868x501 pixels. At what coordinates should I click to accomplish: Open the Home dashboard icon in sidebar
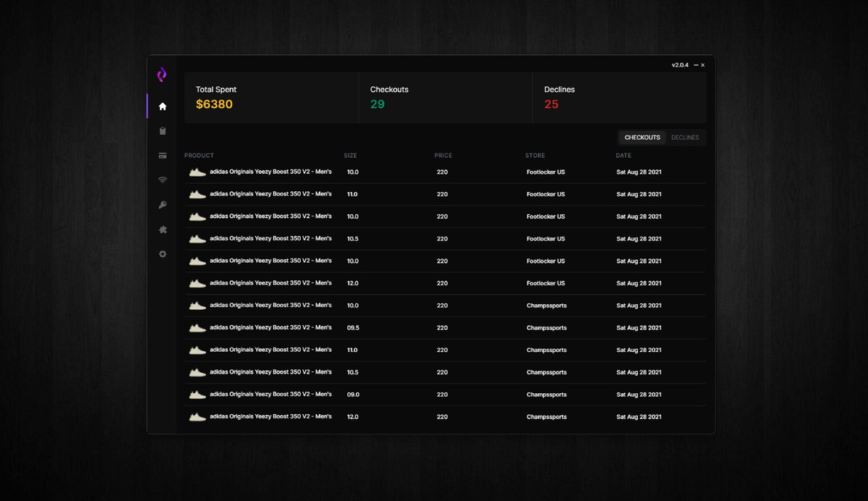point(162,106)
